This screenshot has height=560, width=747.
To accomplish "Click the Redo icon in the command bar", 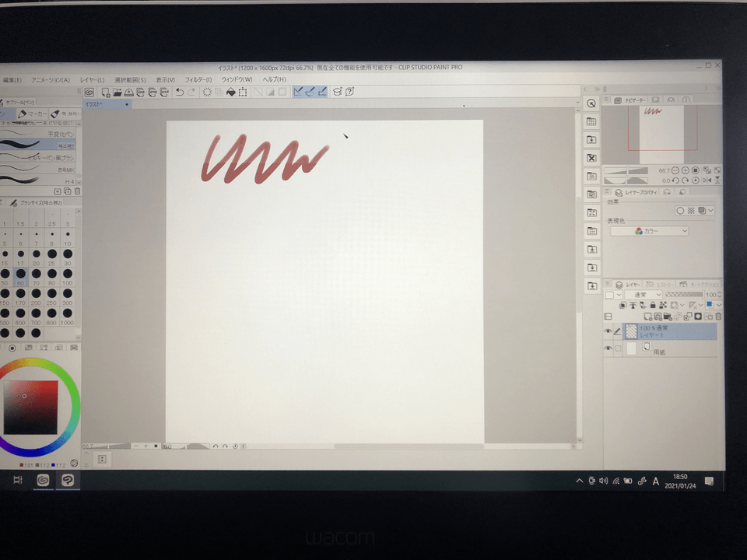I will pyautogui.click(x=191, y=92).
